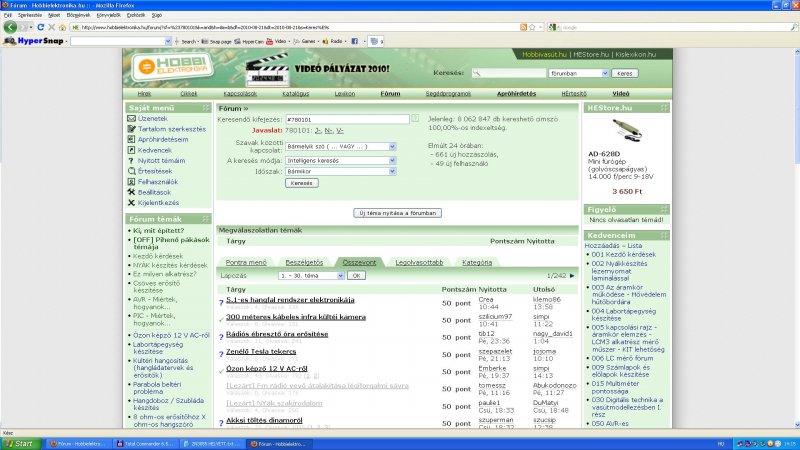Open the YouTube Video toolbar button
The width and height of the screenshot is (800, 450).
point(276,41)
